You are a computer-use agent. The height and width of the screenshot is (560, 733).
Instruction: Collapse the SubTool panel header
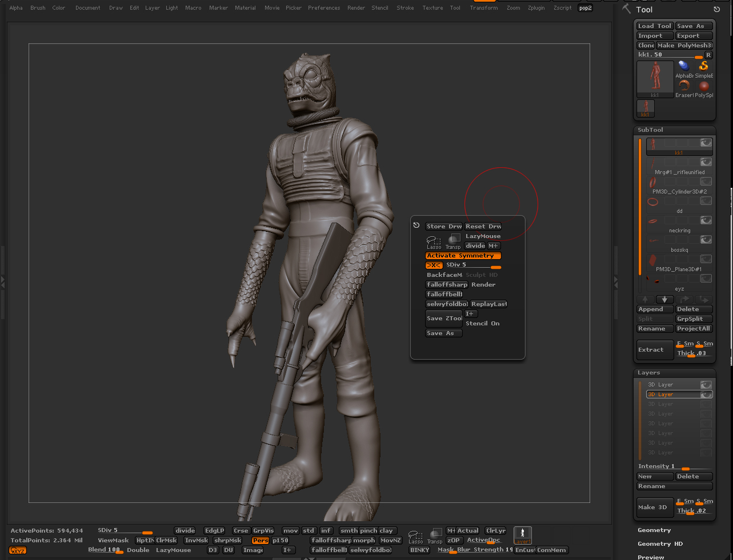coord(651,130)
